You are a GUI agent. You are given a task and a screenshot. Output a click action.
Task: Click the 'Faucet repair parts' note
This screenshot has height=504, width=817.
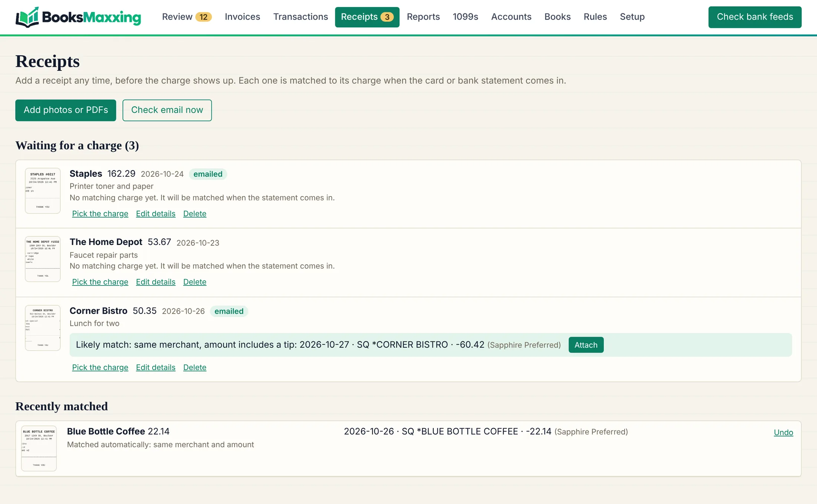pos(104,255)
